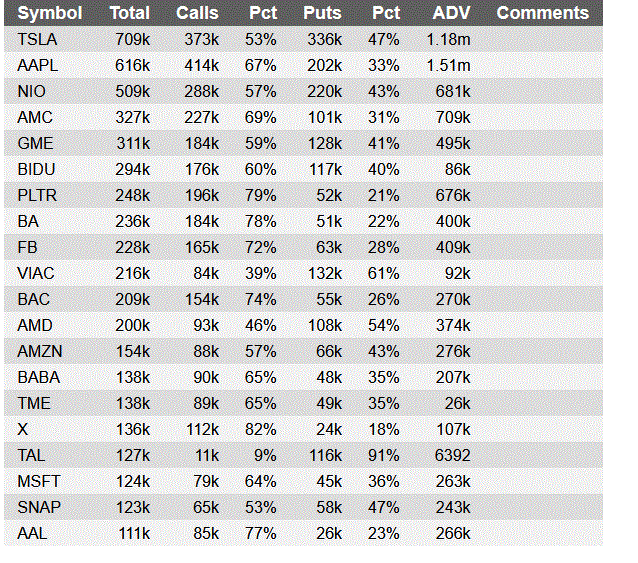This screenshot has height=563, width=638.
Task: Select the GME symbol cell
Action: tap(35, 143)
